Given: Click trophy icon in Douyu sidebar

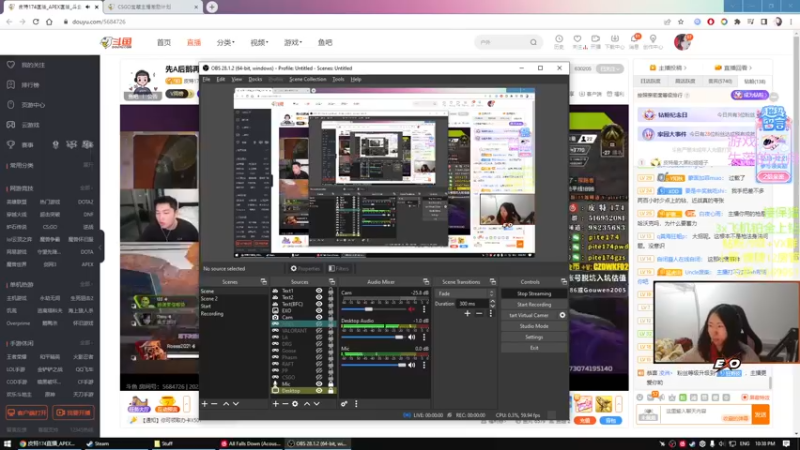Looking at the screenshot, I should click(11, 144).
